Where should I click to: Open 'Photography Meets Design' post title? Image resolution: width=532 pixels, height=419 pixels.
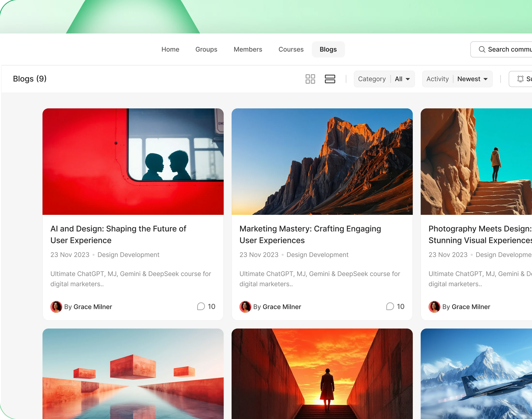click(480, 234)
